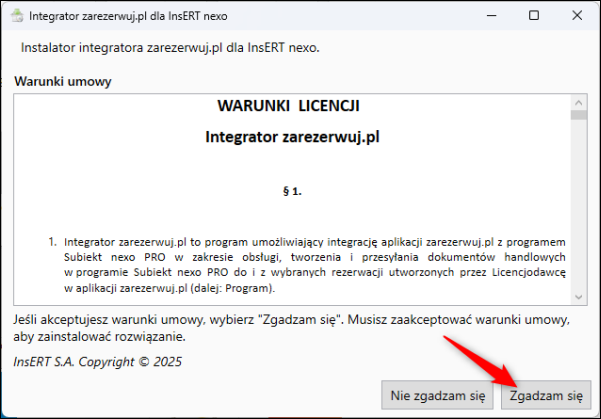Click the installer icon in the title bar
The width and height of the screenshot is (601, 419).
point(17,16)
